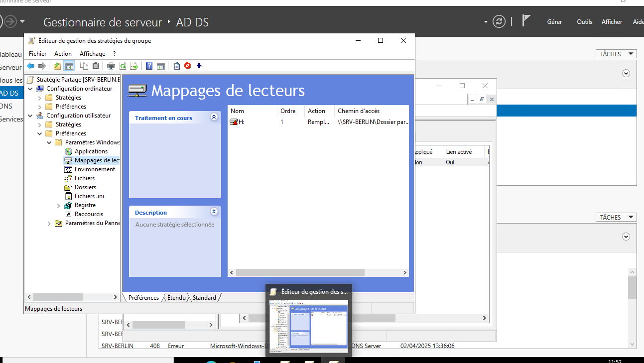
Task: Click the drive list horizontal scrollbar
Action: [x=300, y=273]
